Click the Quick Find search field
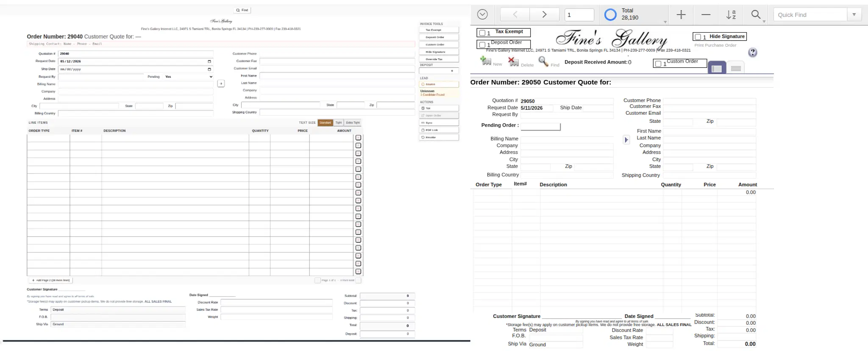The image size is (868, 351). [x=810, y=15]
